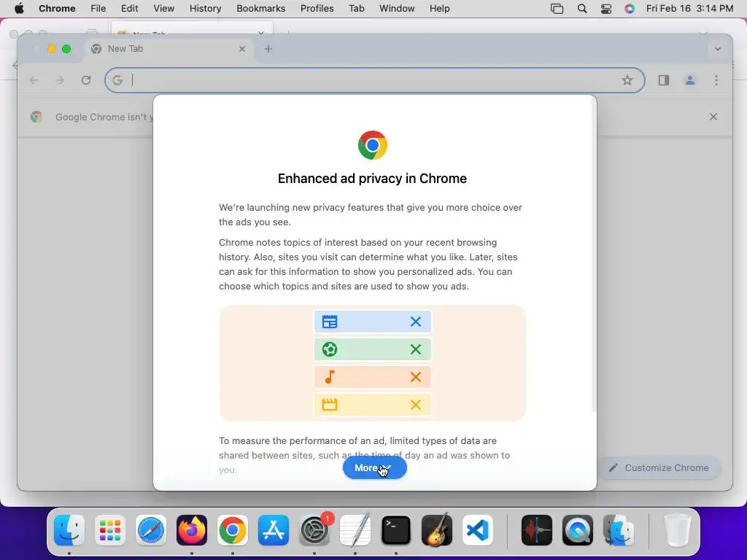Open a new tab with plus button

point(268,49)
